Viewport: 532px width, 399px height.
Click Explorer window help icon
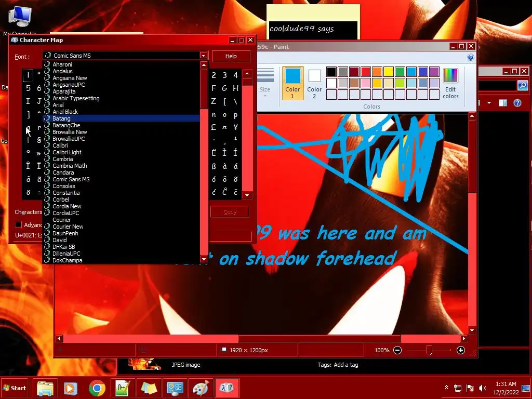517,103
